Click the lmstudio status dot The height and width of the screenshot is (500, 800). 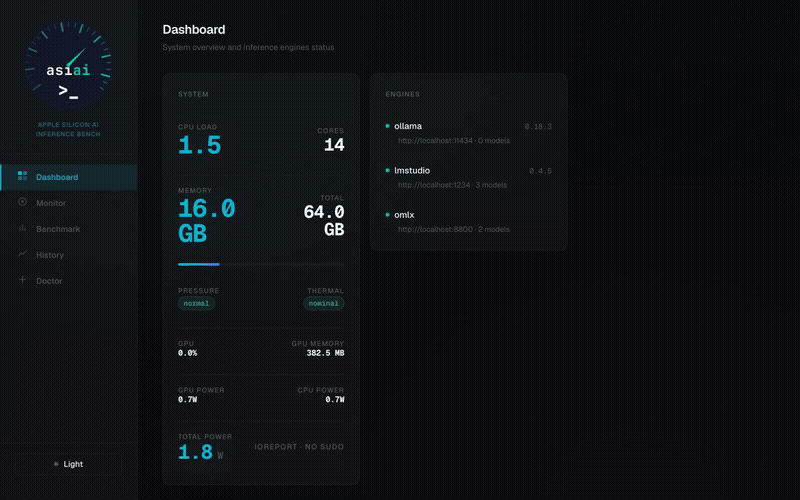[x=387, y=170]
